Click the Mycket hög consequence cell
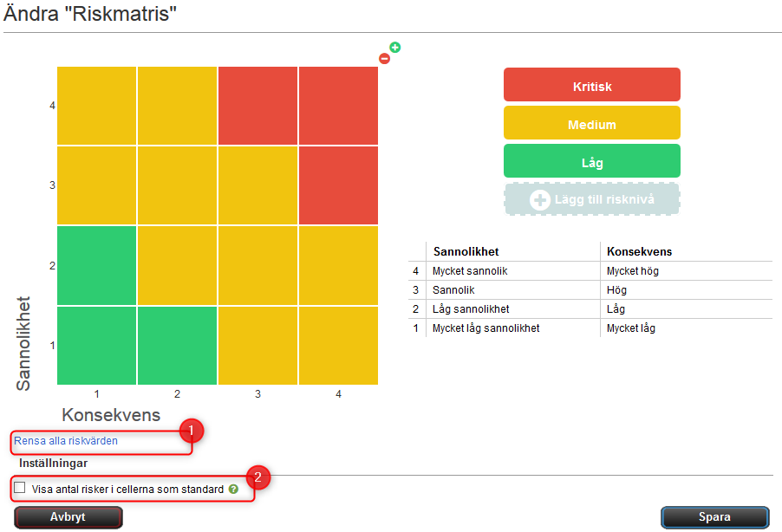The image size is (782, 532). point(632,271)
